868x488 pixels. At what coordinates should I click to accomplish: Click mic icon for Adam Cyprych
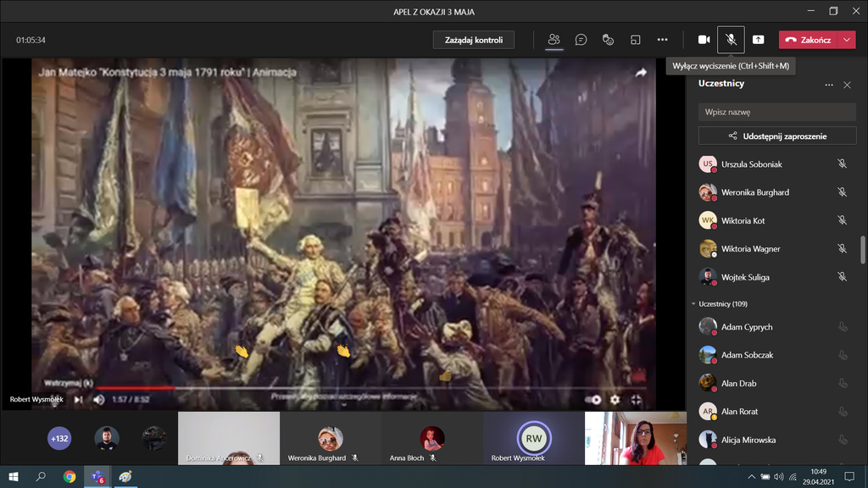pyautogui.click(x=843, y=327)
